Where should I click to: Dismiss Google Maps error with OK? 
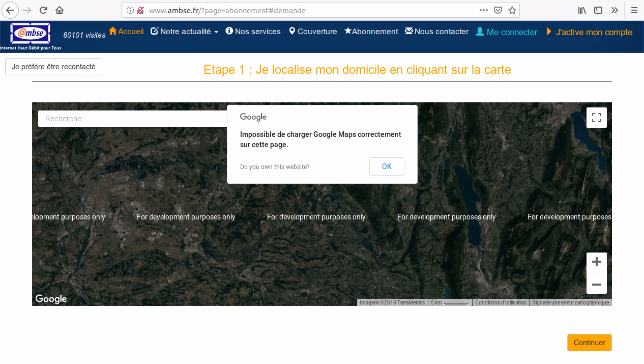coord(387,166)
